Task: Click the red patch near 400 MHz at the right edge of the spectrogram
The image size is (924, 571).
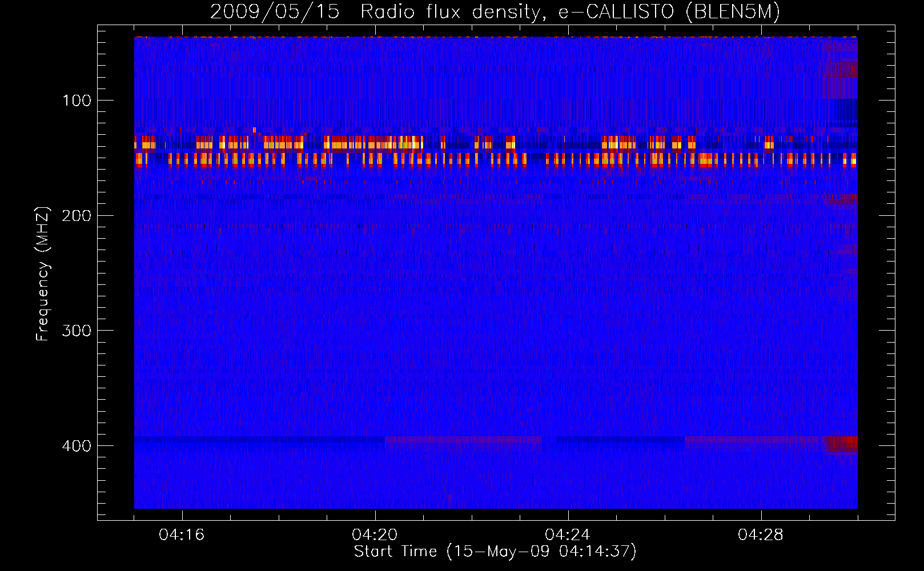Action: 841,444
